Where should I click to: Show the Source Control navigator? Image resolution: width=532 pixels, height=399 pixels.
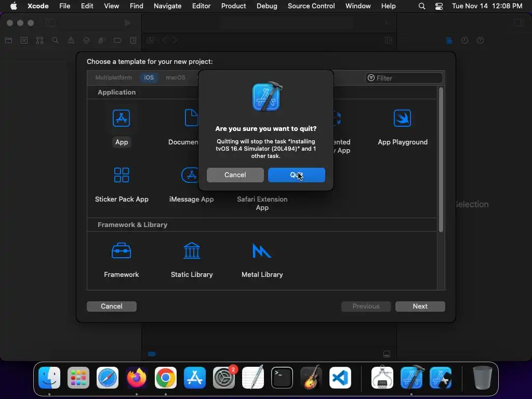pos(24,41)
